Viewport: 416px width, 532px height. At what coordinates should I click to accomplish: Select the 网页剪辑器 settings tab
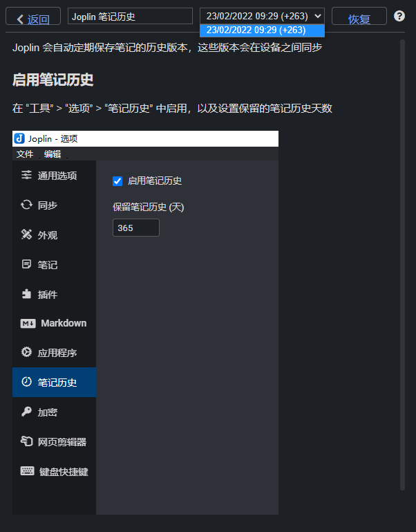[55, 441]
